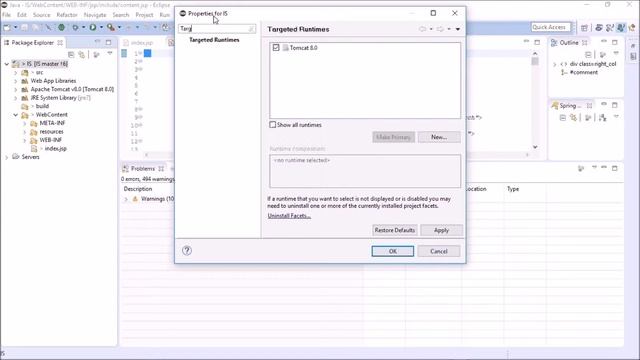Screen dimensions: 640x360
Task: Click OK in Properties dialog
Action: tap(393, 251)
